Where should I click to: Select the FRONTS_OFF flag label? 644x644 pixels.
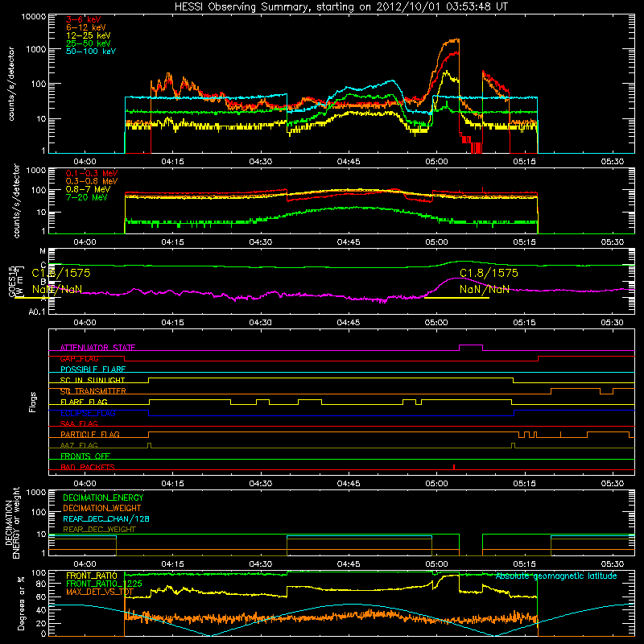(85, 456)
